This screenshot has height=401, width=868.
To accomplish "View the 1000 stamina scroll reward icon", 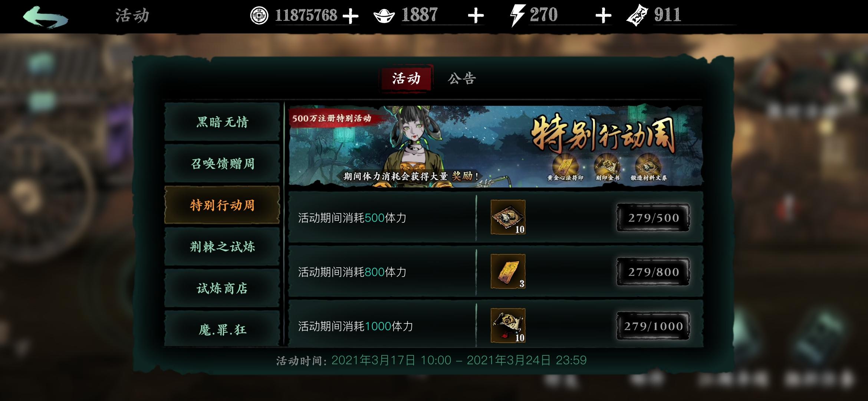I will (508, 326).
